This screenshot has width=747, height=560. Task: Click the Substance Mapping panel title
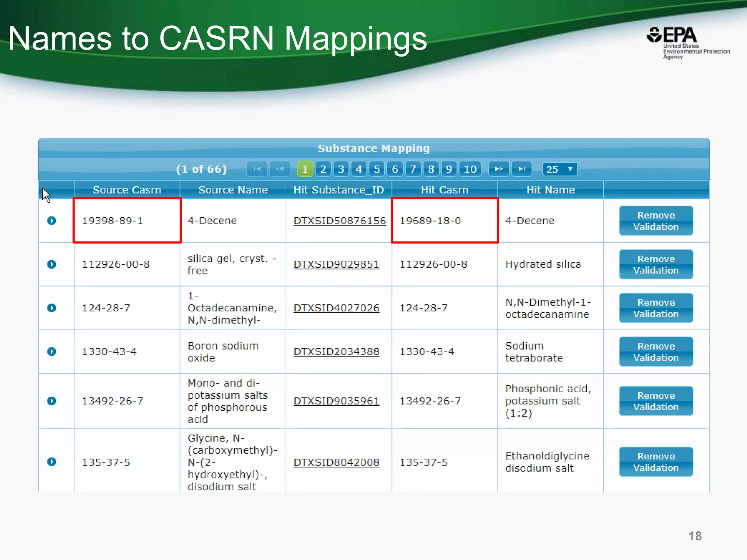coord(374,148)
